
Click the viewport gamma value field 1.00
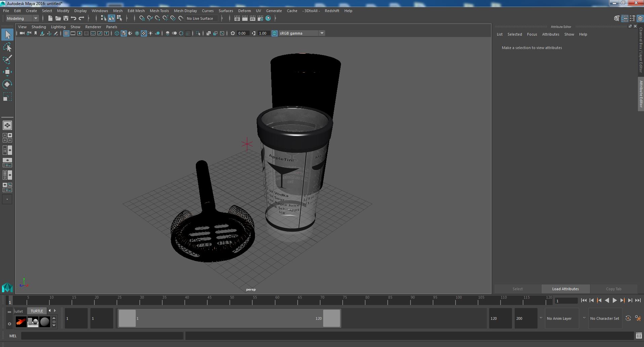[264, 33]
